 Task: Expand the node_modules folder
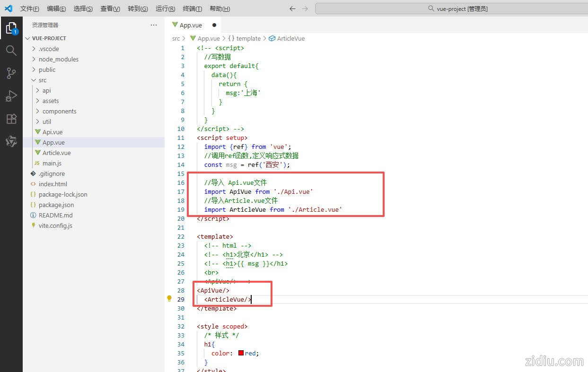[58, 59]
